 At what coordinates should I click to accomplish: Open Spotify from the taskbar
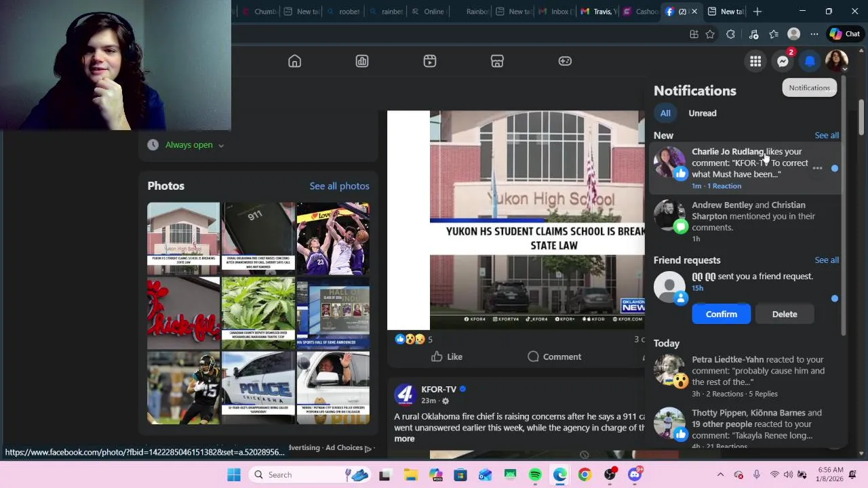pyautogui.click(x=535, y=475)
